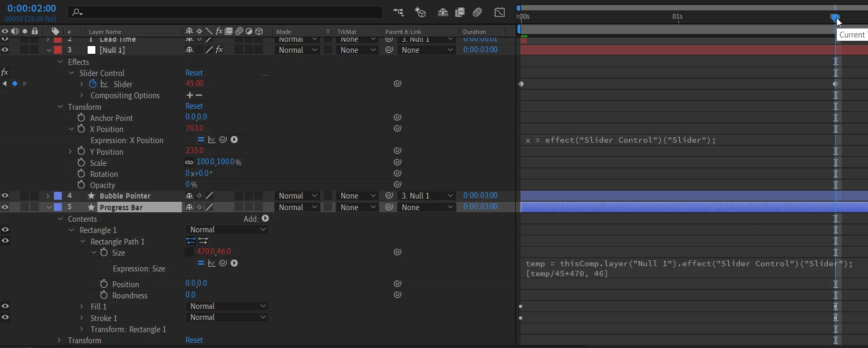
Task: Collapse the Effects group
Action: 60,62
